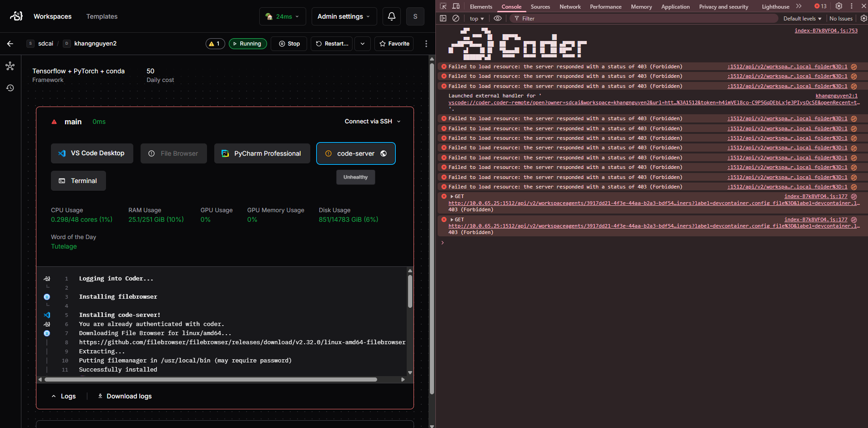Expand the Admin settings dropdown
The width and height of the screenshot is (868, 428).
click(344, 16)
